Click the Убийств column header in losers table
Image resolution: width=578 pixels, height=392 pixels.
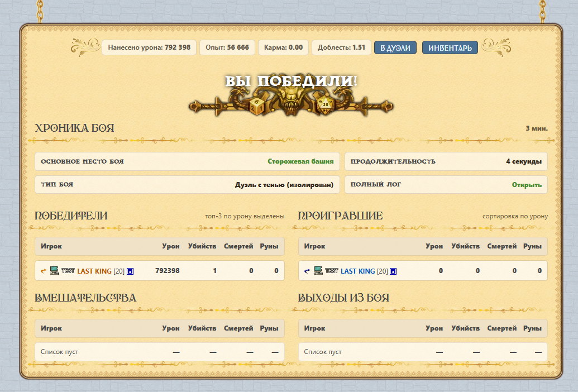pos(466,246)
